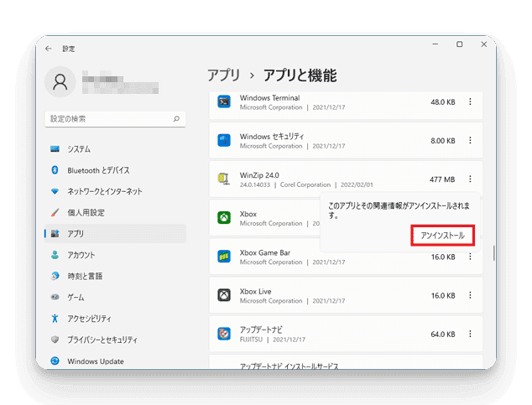Click the 477 MB size value
532x405 pixels.
point(442,179)
